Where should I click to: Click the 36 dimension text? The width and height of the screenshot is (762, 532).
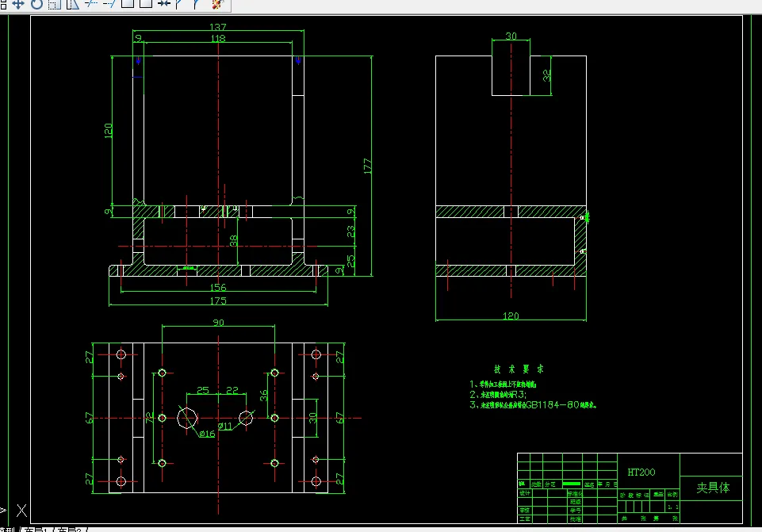263,396
